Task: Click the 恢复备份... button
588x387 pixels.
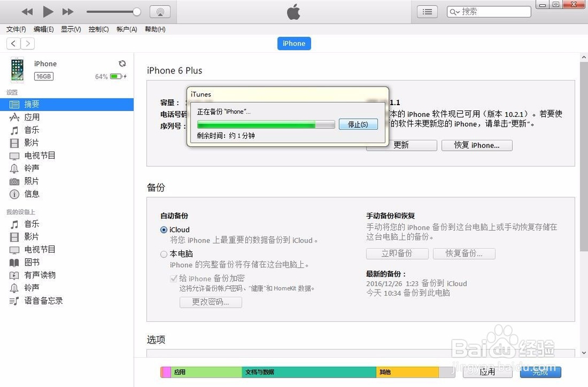Action: (x=465, y=254)
